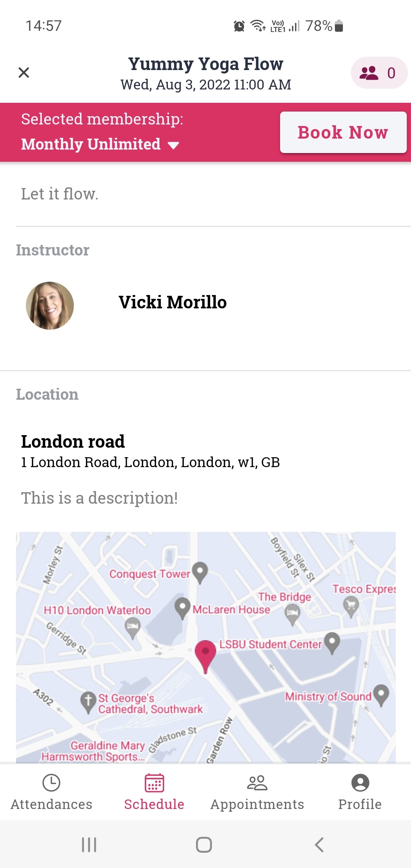This screenshot has height=868, width=411.
Task: Switch to the Schedule tab
Action: point(154,792)
